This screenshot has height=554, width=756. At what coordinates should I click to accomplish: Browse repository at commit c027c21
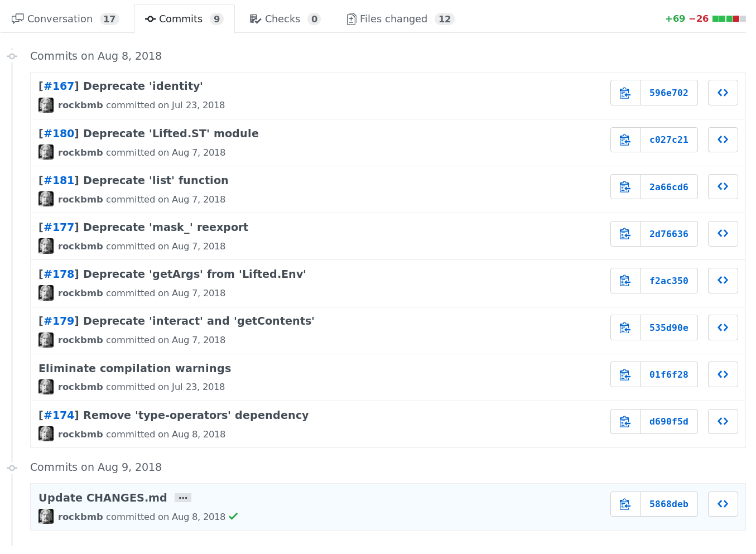tap(723, 139)
